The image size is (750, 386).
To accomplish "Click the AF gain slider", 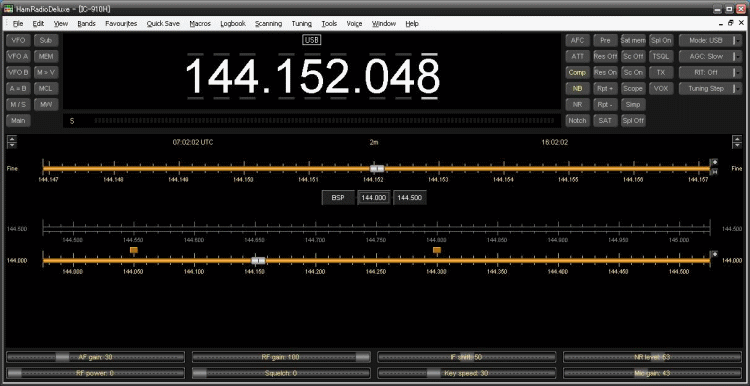I will click(95, 357).
